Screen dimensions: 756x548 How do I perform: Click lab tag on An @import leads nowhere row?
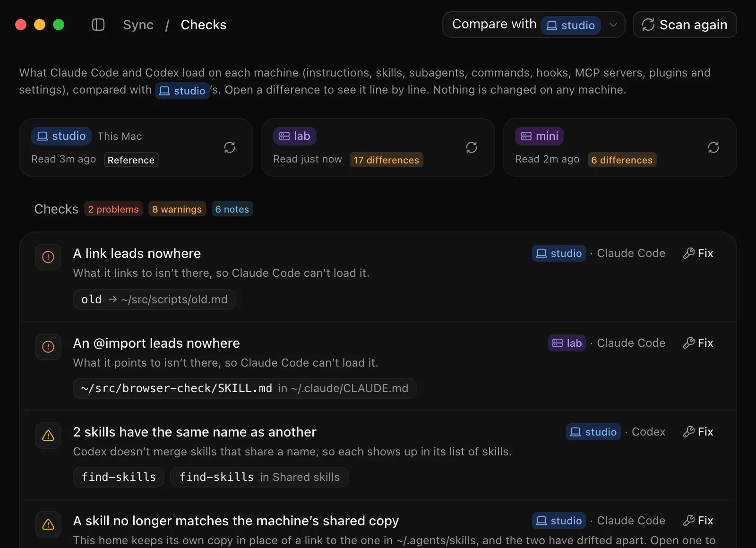(x=567, y=343)
